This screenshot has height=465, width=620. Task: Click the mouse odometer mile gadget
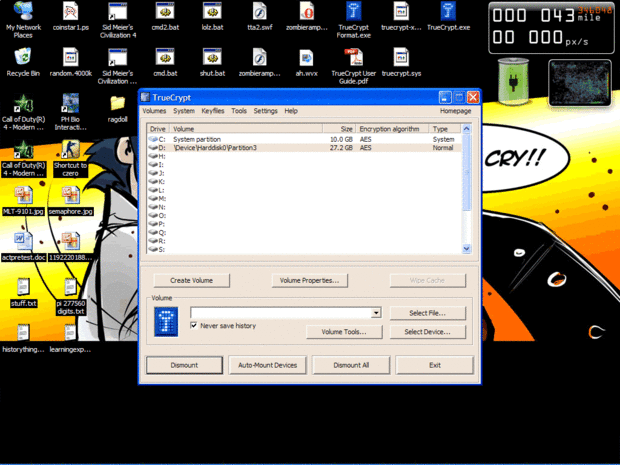click(551, 28)
